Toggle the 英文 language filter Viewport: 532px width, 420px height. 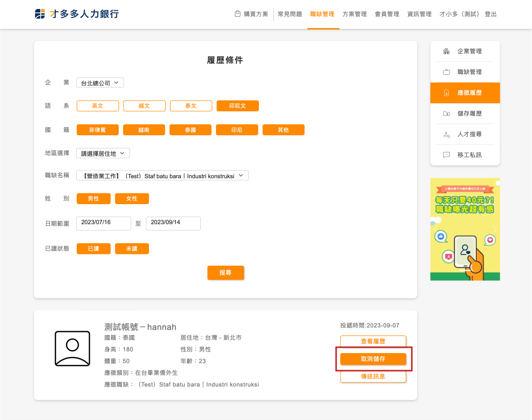[98, 106]
